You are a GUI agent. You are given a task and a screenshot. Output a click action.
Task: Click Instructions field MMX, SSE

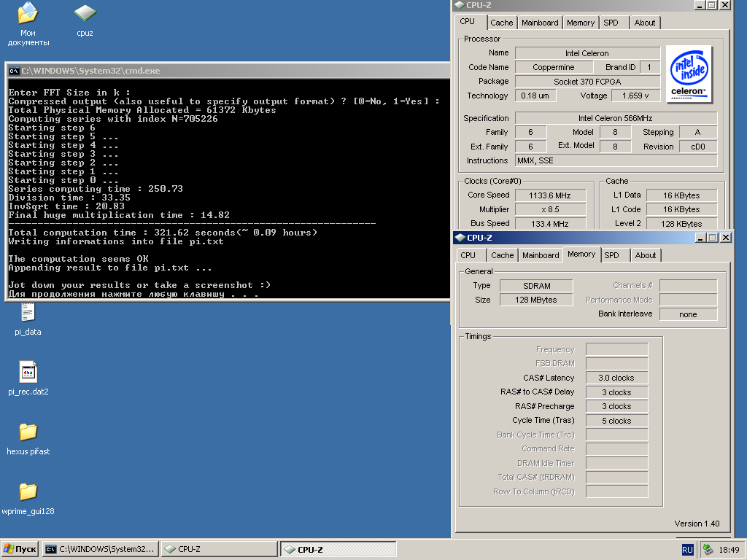pyautogui.click(x=616, y=160)
